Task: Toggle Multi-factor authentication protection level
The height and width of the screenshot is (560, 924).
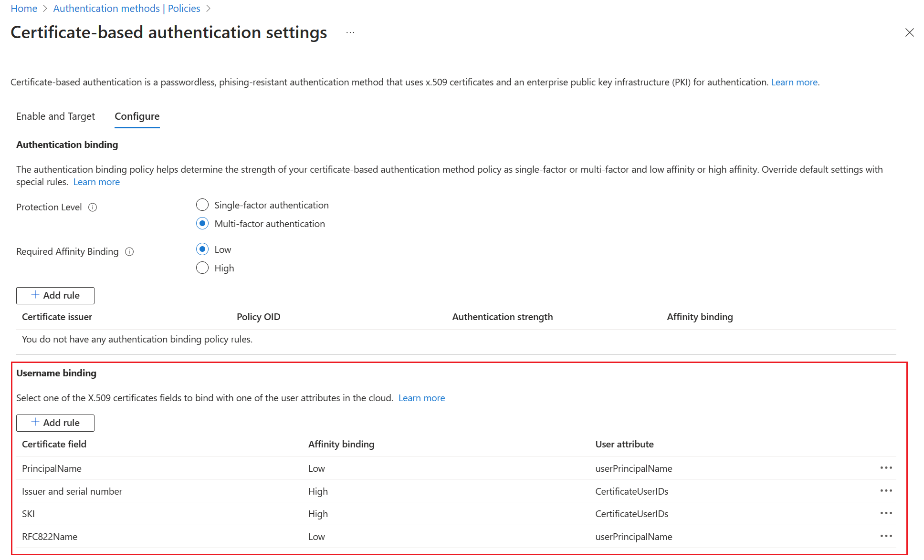Action: point(203,223)
